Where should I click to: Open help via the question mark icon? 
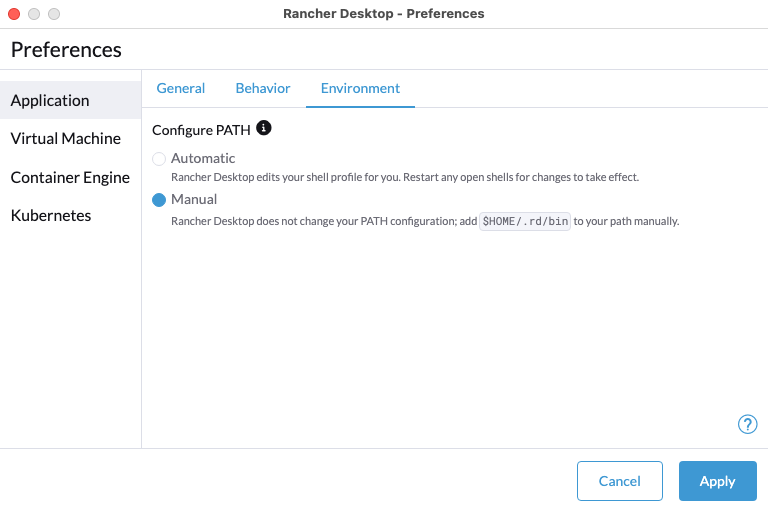pos(747,424)
